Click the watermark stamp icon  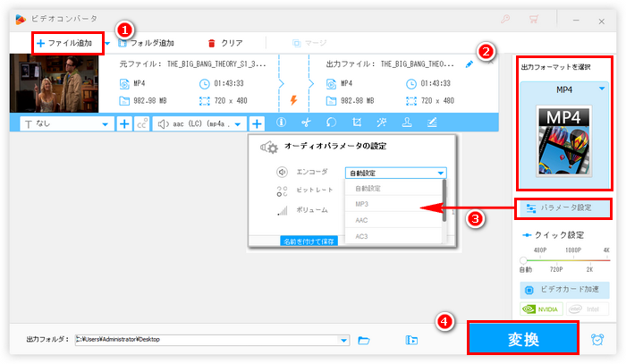tap(406, 123)
